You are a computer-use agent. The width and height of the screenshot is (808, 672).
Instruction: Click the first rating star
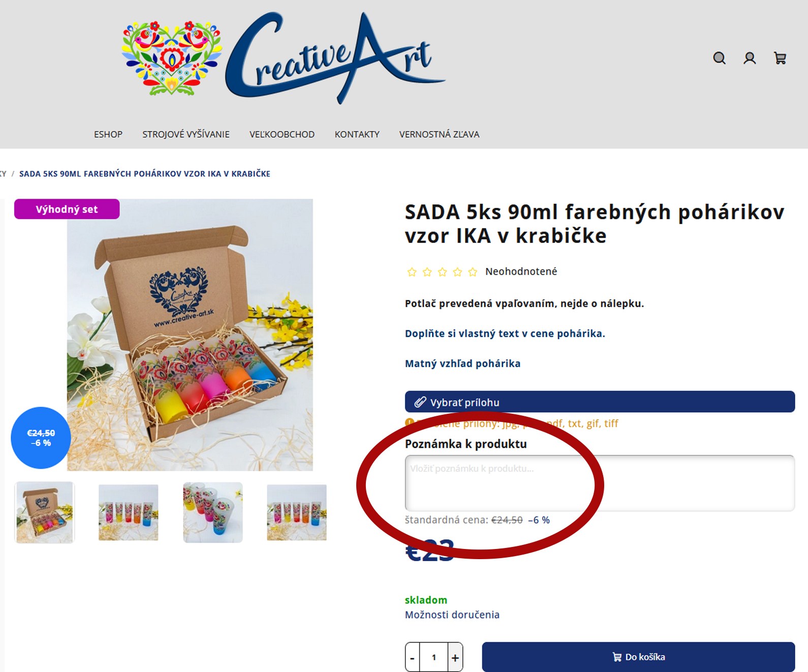(412, 272)
